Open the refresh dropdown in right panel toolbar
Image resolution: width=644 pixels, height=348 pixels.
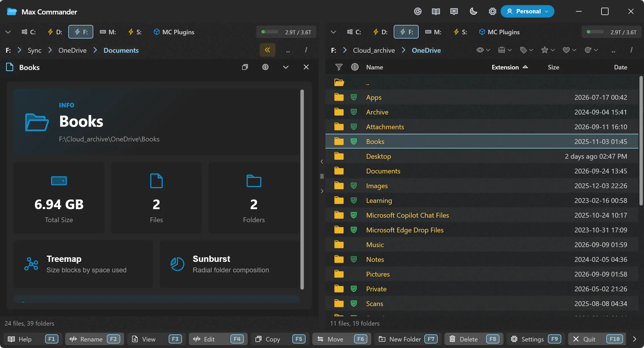(x=591, y=50)
